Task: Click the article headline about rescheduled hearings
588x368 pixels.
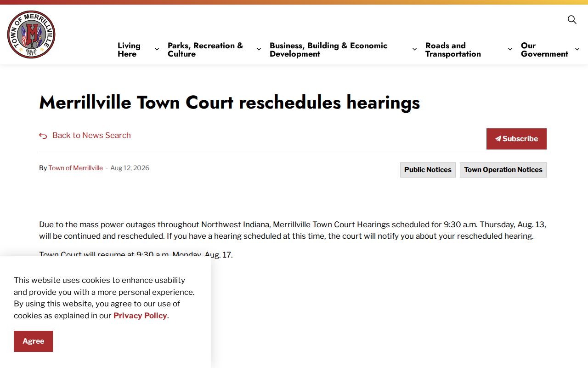Action: pyautogui.click(x=230, y=102)
